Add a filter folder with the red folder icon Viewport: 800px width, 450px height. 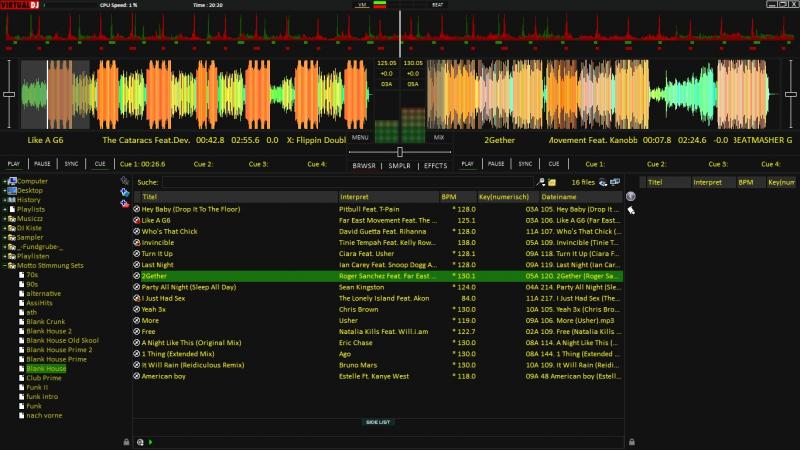[124, 204]
